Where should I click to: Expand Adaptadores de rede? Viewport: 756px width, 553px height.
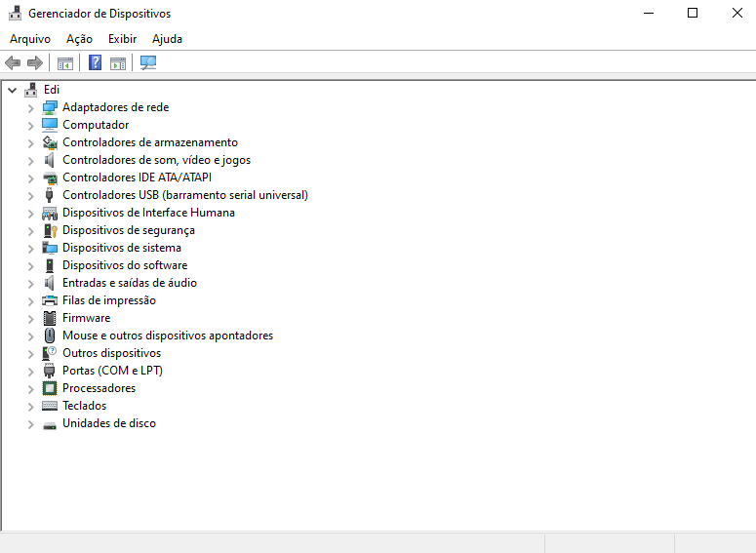point(31,108)
